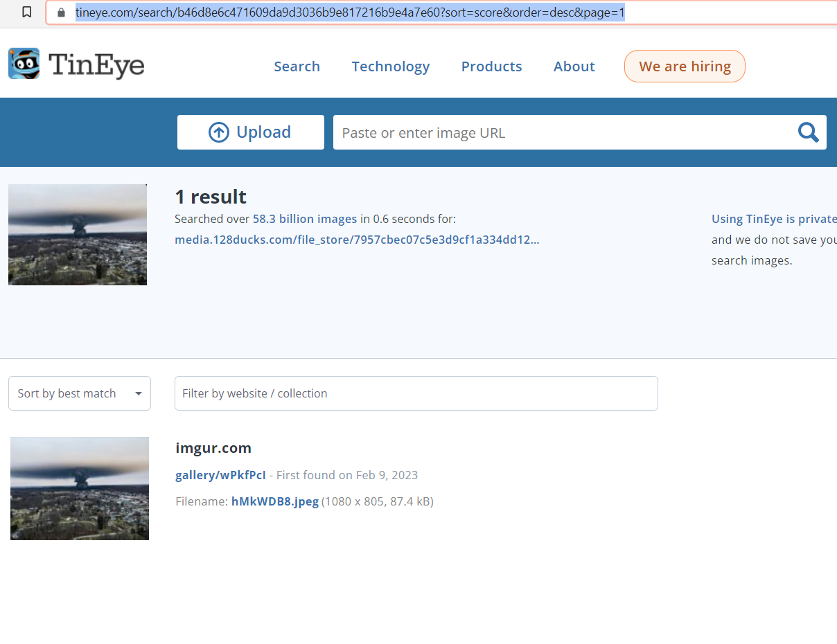This screenshot has width=837, height=644.
Task: Open the About menu item
Action: coord(574,66)
